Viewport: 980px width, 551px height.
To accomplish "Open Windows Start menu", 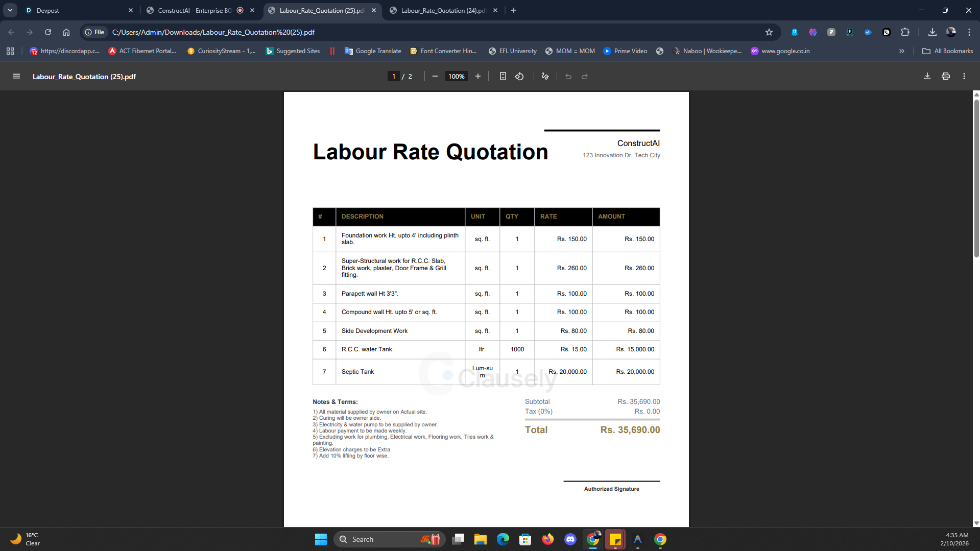I will click(x=321, y=539).
